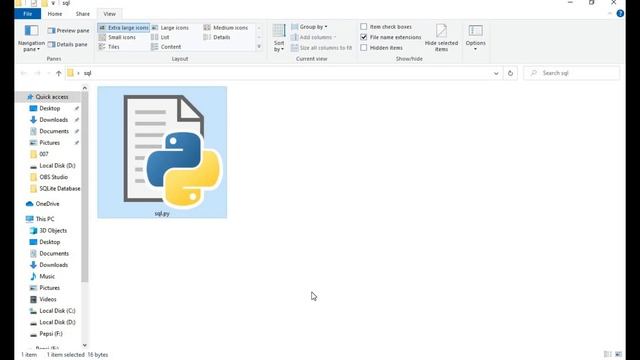Viewport: 640px width, 360px height.
Task: Open Music under This PC
Action: pos(47,276)
